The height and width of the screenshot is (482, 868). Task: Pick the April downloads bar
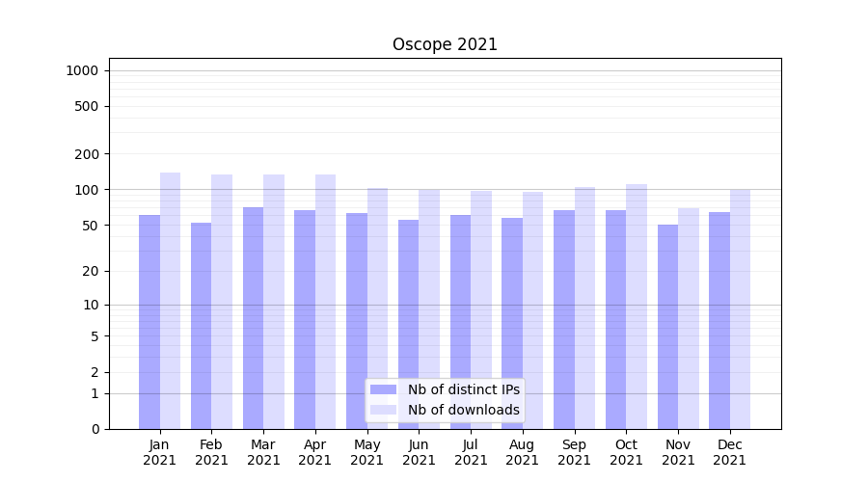click(x=325, y=302)
